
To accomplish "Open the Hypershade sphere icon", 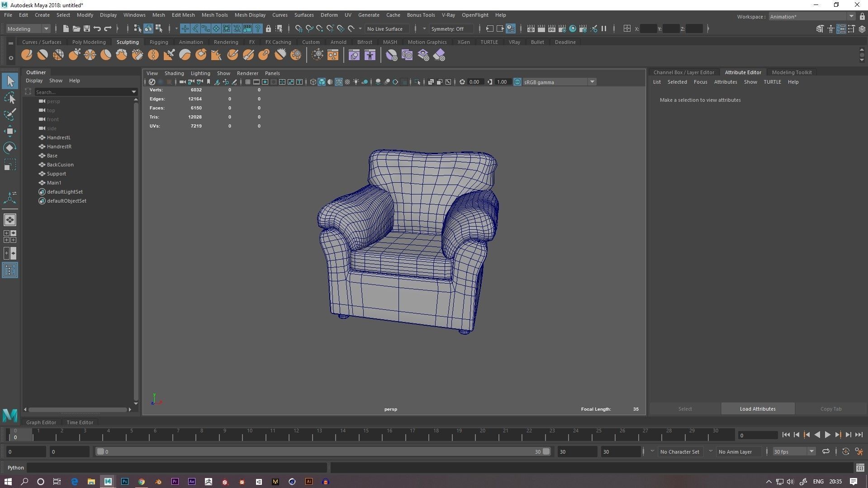I will [573, 28].
